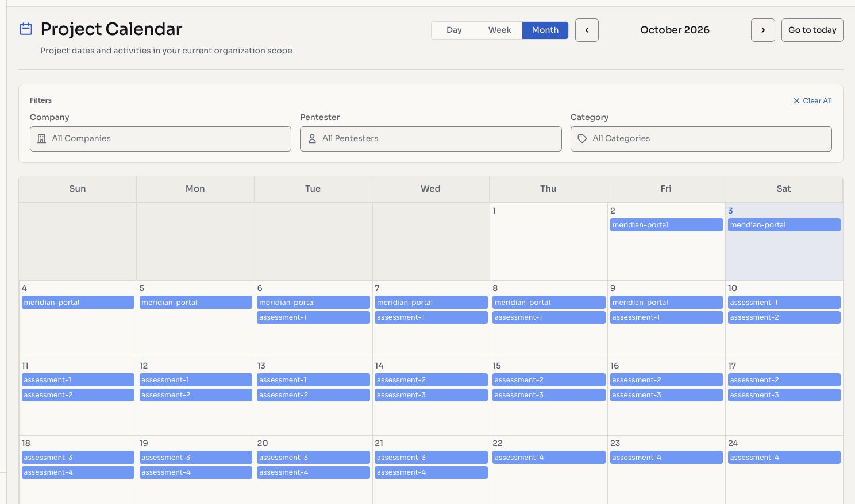The width and height of the screenshot is (855, 504).
Task: Open the All Companies dropdown
Action: 160,139
